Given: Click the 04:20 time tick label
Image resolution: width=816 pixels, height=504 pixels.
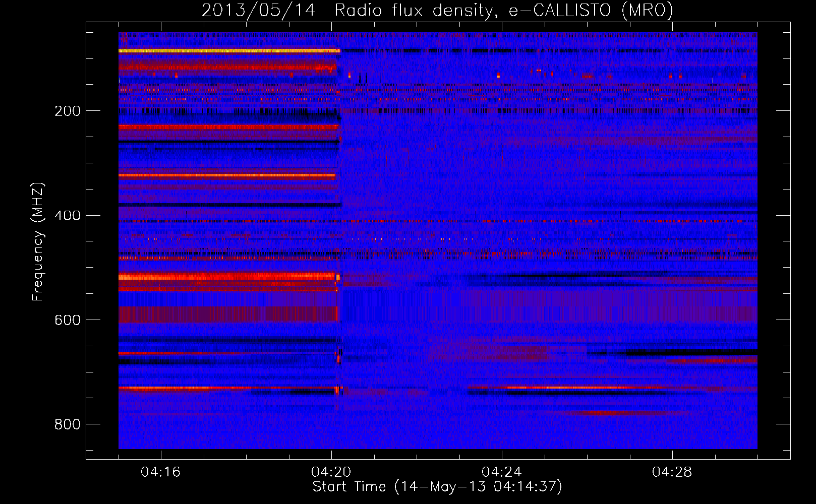Looking at the screenshot, I should tap(331, 472).
